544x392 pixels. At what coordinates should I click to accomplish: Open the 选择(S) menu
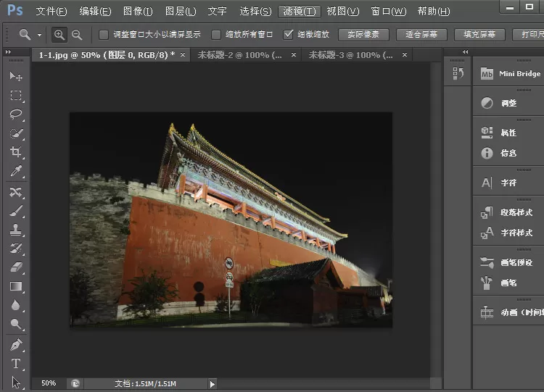(x=255, y=12)
